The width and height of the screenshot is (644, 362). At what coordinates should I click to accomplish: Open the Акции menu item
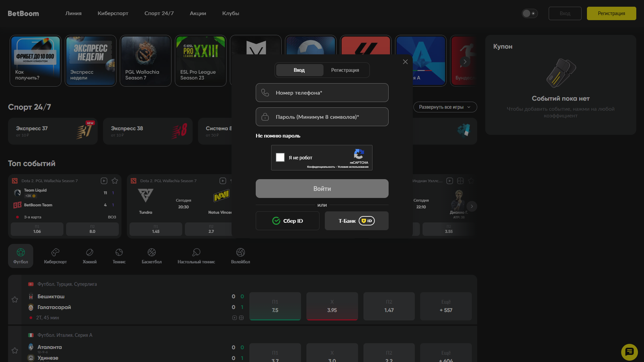(x=198, y=13)
